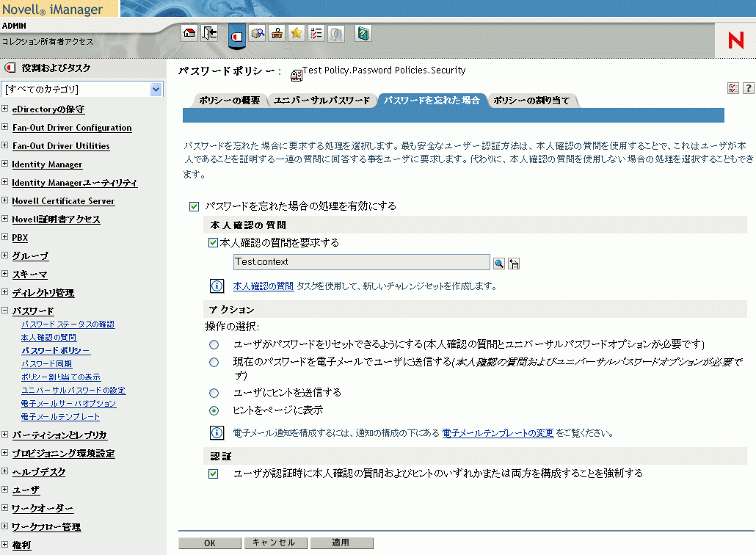
Task: Select radio ユーザがパスワードをリセットできるようにする
Action: (x=214, y=344)
